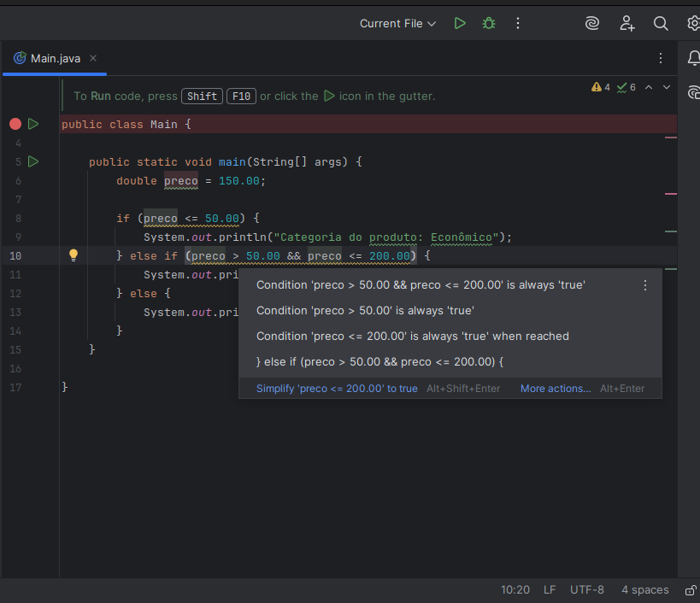The image size is (700, 603).
Task: Click the top pink error stripe marker in scrollbar
Action: click(671, 138)
